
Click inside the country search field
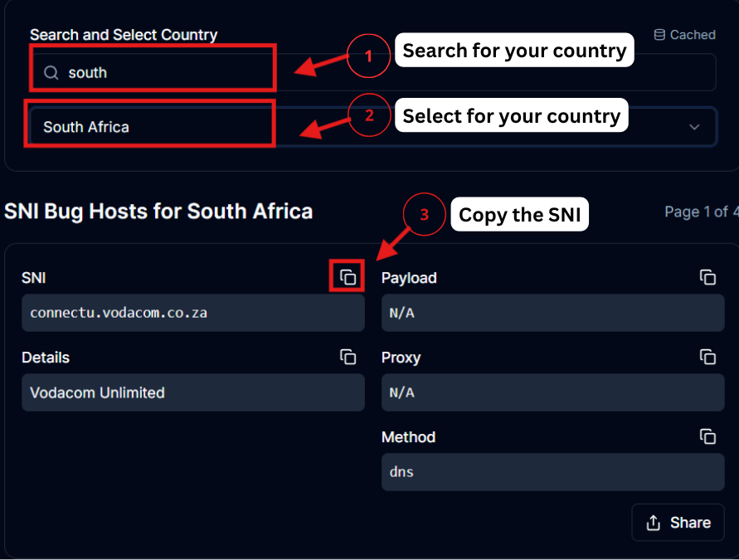pyautogui.click(x=166, y=72)
